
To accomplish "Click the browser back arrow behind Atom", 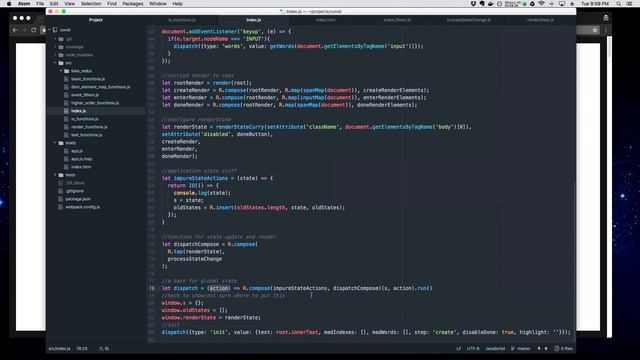I will click(x=15, y=30).
